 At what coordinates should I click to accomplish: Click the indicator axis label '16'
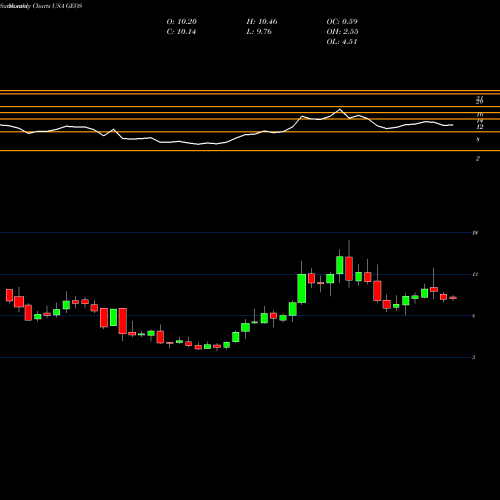pos(480,115)
